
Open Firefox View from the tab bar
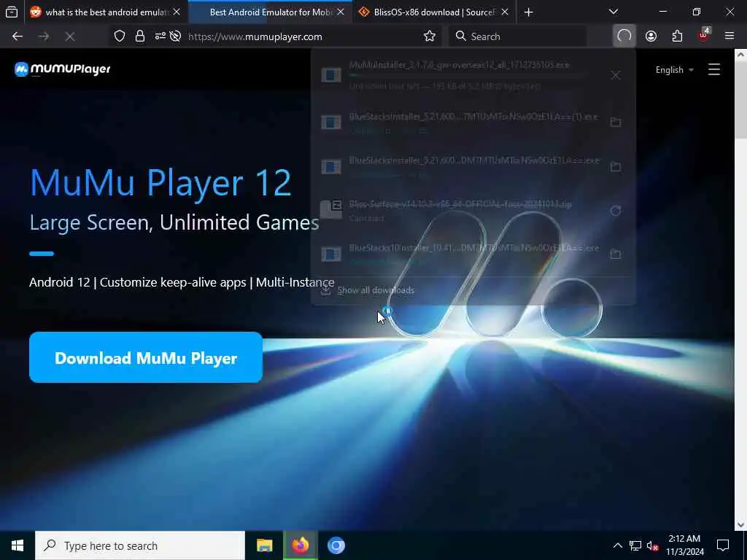click(12, 12)
